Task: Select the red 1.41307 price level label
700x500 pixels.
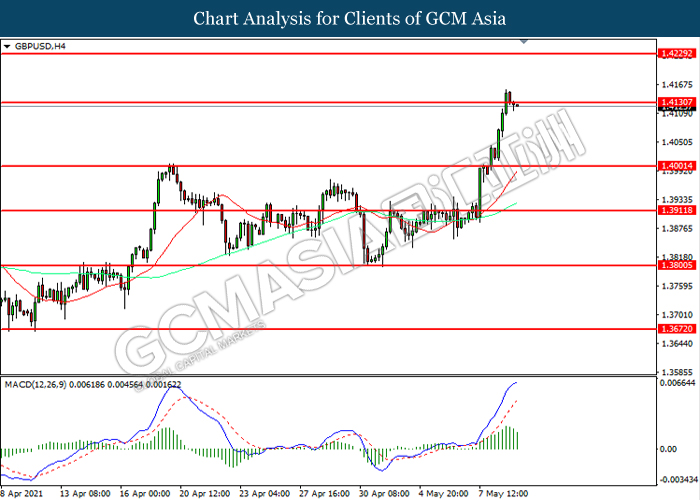Action: (x=677, y=102)
